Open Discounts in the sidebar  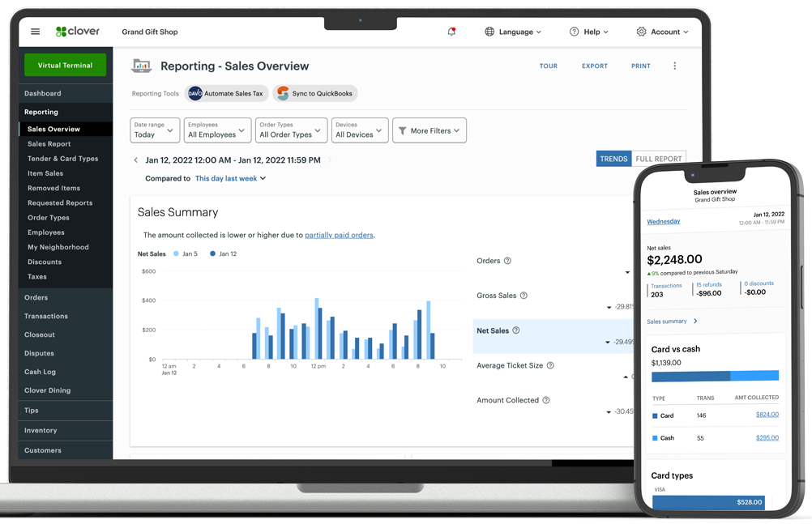45,262
